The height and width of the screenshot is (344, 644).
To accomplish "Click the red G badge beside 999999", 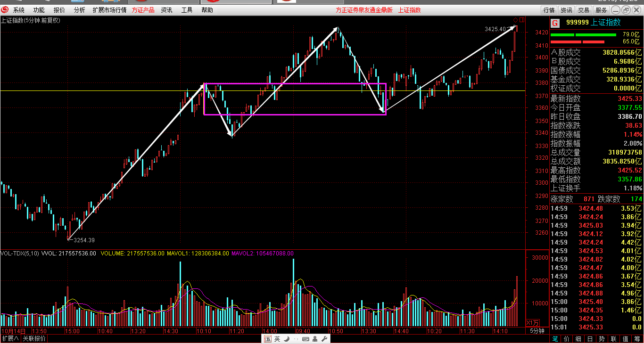I will pyautogui.click(x=555, y=23).
